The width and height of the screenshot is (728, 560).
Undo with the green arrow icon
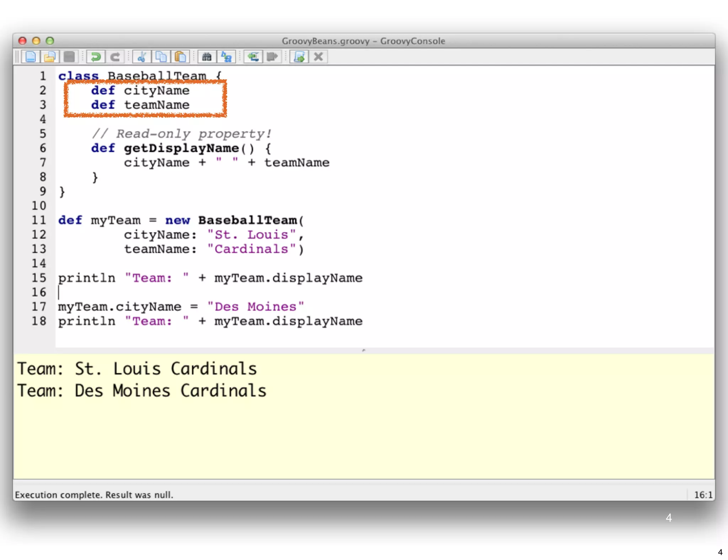[x=96, y=57]
